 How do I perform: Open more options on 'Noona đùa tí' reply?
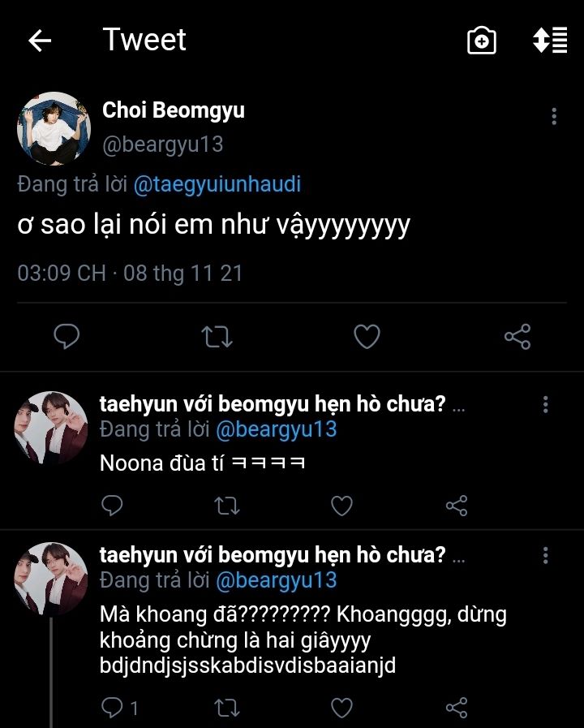click(x=546, y=404)
